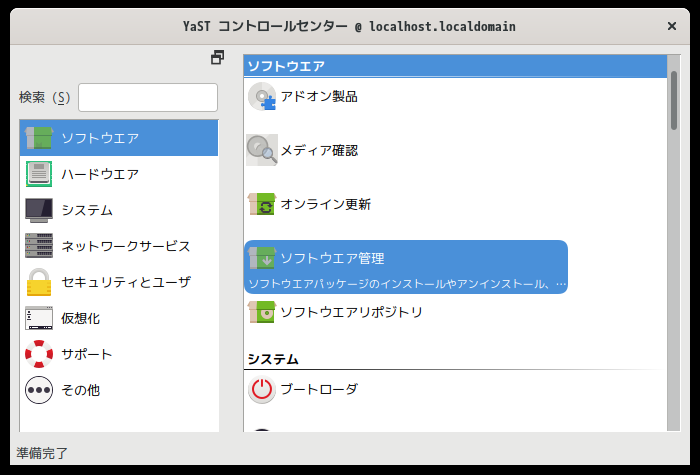Click the 準備完了 status bar text
Viewport: 700px width, 475px height.
[42, 453]
